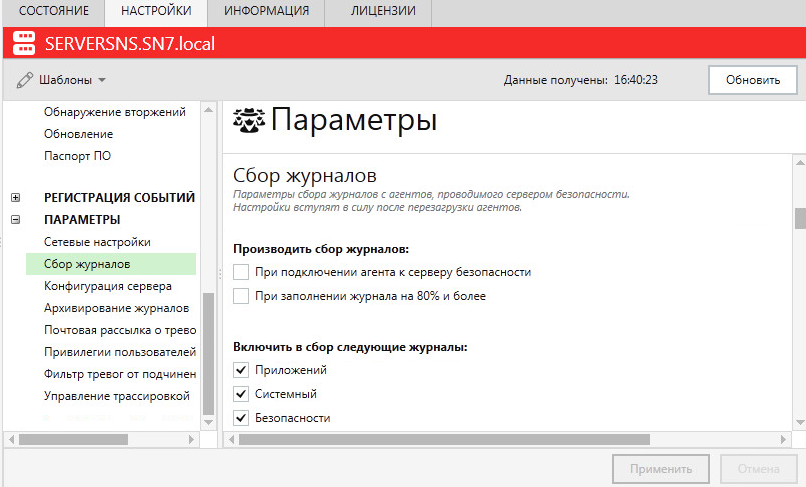Click tree panel scroll up arrow

[x=208, y=110]
